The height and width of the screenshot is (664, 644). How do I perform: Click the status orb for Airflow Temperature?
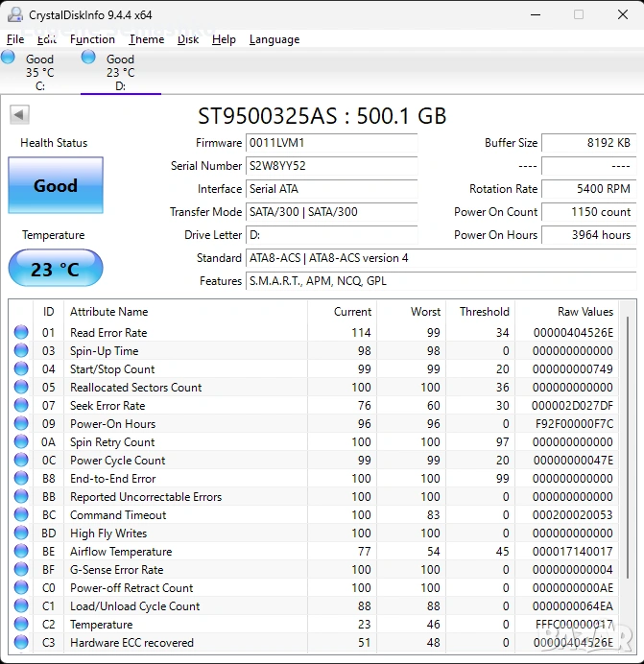(x=21, y=552)
